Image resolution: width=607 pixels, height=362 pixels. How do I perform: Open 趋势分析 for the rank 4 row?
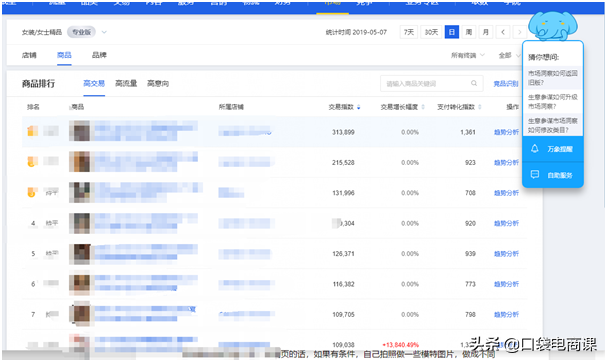tap(506, 223)
